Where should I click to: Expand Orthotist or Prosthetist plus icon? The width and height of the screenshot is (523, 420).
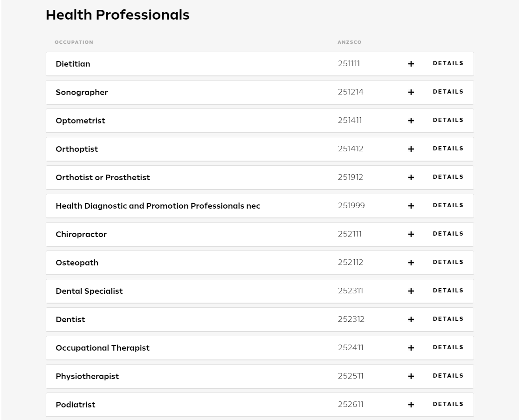click(411, 177)
